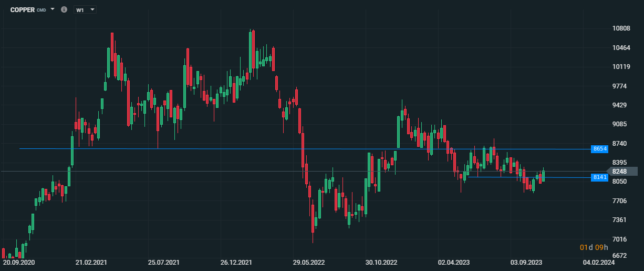Select the 8654 horizontal line price tag
The width and height of the screenshot is (644, 271).
coord(599,149)
